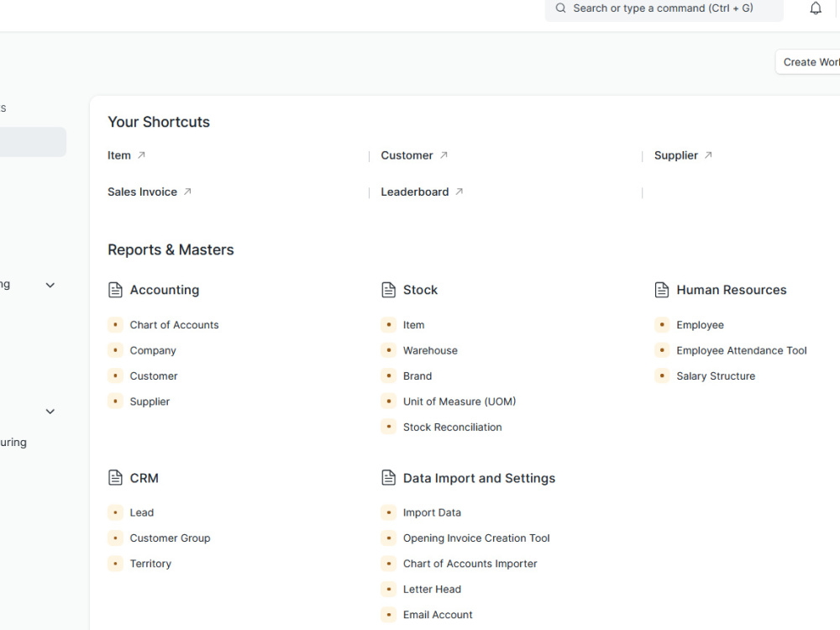Click the dot icon before Email Account
Viewport: 840px width, 630px height.
[388, 615]
